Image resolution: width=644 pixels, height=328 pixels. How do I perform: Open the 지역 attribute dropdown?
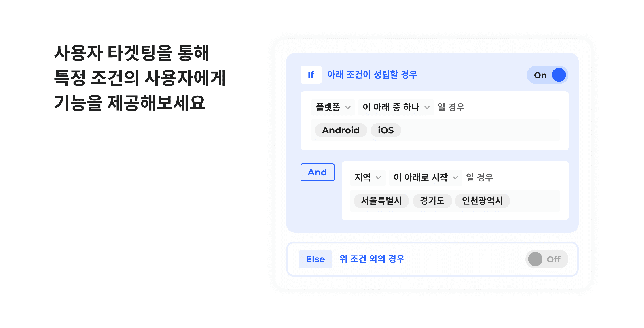pyautogui.click(x=367, y=177)
